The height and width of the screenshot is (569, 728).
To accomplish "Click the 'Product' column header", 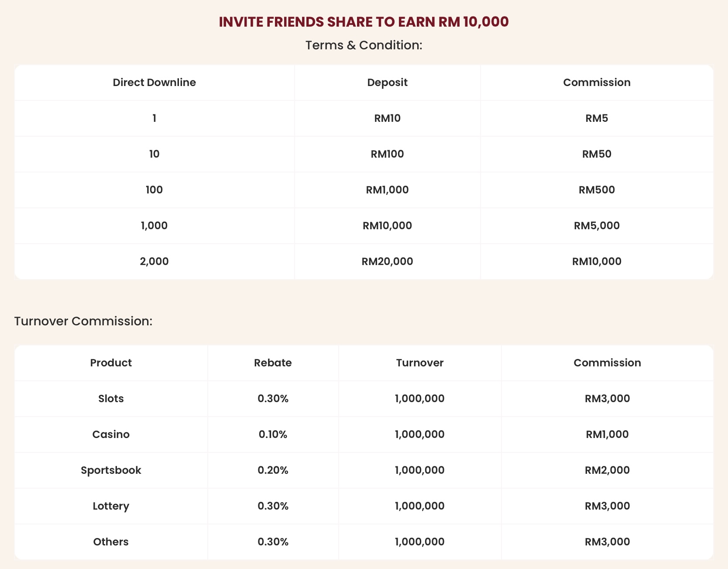I will 111,363.
